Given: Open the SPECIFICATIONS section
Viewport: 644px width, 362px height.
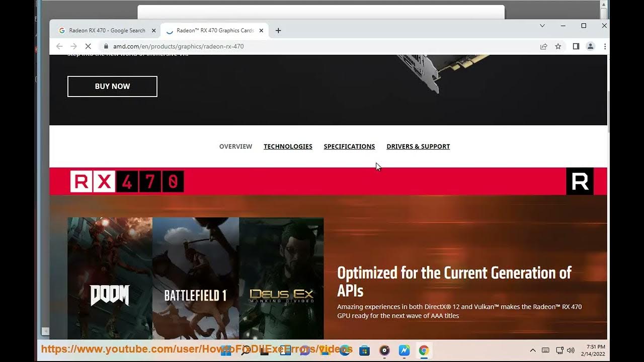Looking at the screenshot, I should click(x=349, y=146).
